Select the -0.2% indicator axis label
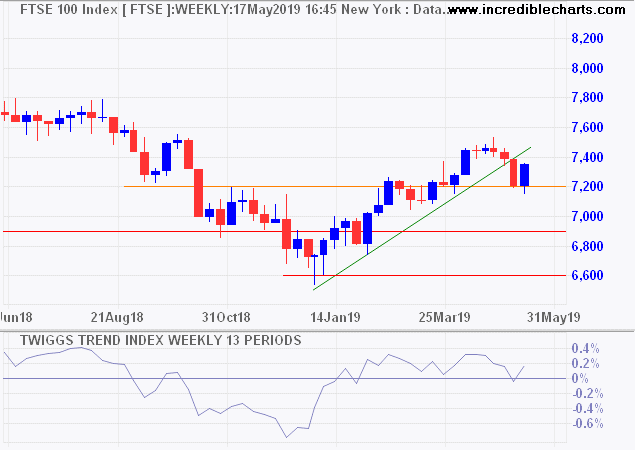This screenshot has width=635, height=450. tap(588, 394)
